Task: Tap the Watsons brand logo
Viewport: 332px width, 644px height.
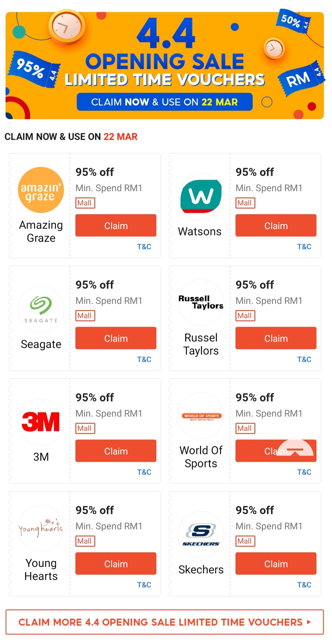Action: click(201, 196)
